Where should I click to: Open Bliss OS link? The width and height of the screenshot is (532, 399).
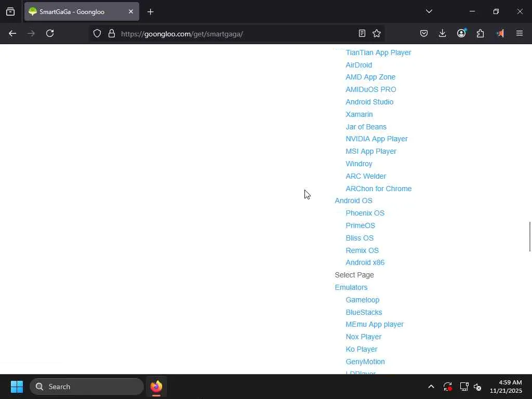pyautogui.click(x=360, y=238)
